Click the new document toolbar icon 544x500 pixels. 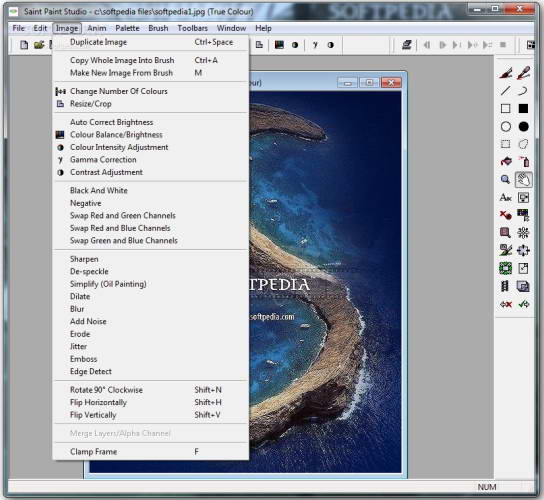coord(24,45)
